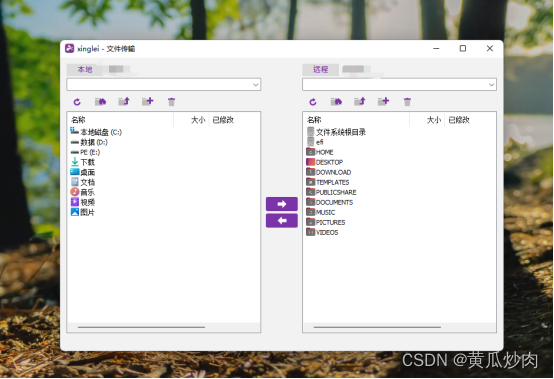The height and width of the screenshot is (379, 554).
Task: Select PUBLICSHARE folder in remote list
Action: click(331, 192)
